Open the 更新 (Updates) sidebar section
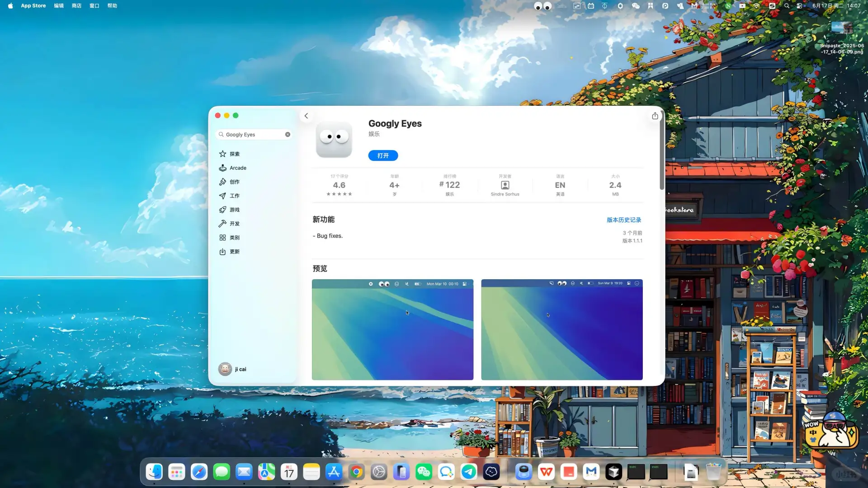 coord(234,252)
